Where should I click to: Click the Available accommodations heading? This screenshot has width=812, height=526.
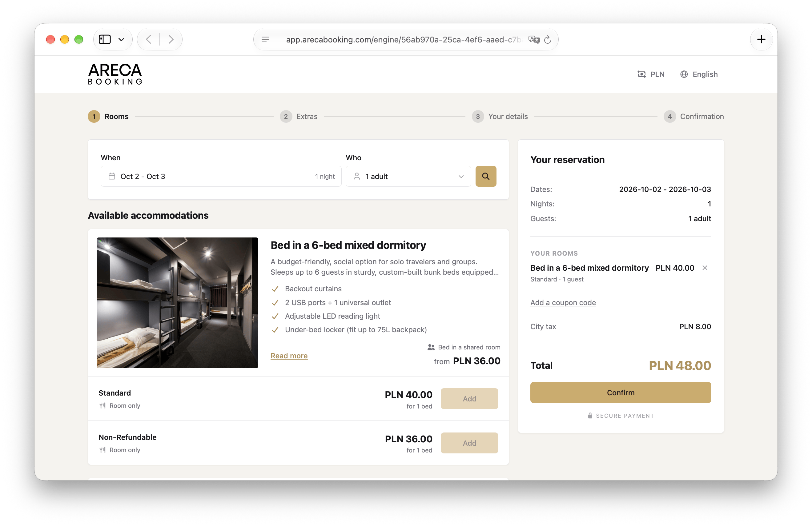pyautogui.click(x=148, y=215)
